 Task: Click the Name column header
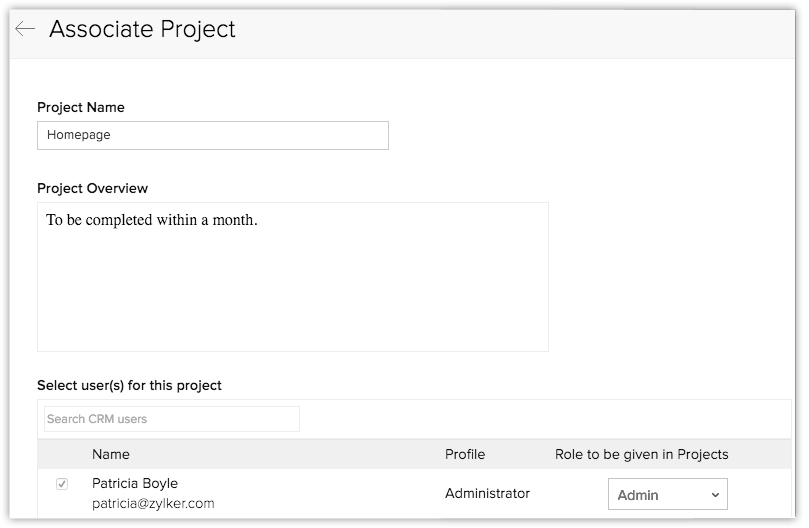(111, 454)
